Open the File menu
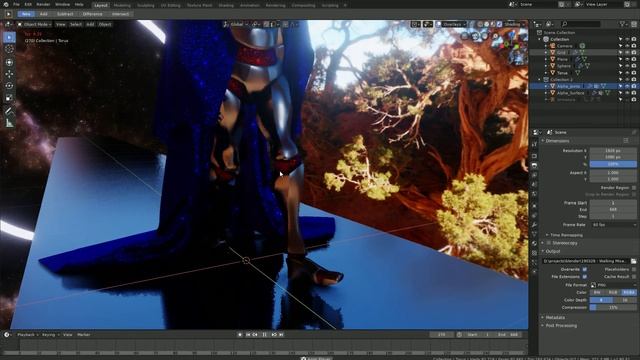This screenshot has height=360, width=640. pos(16,4)
